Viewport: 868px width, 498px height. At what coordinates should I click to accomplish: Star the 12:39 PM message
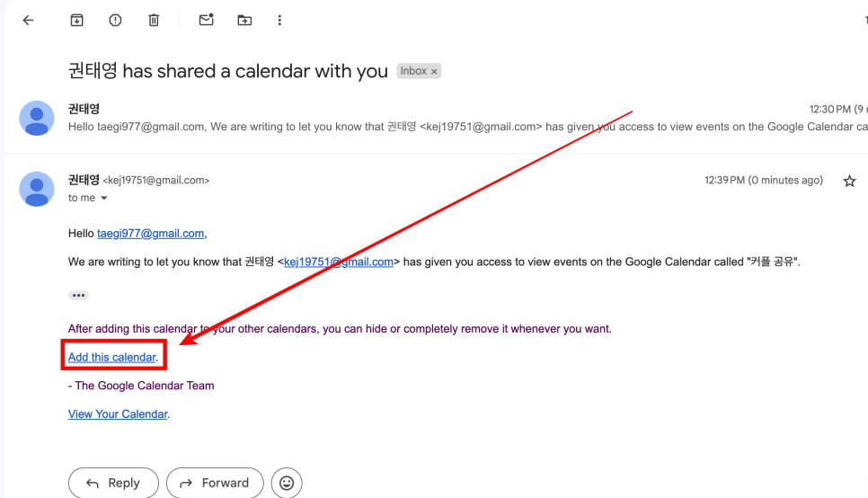point(849,181)
